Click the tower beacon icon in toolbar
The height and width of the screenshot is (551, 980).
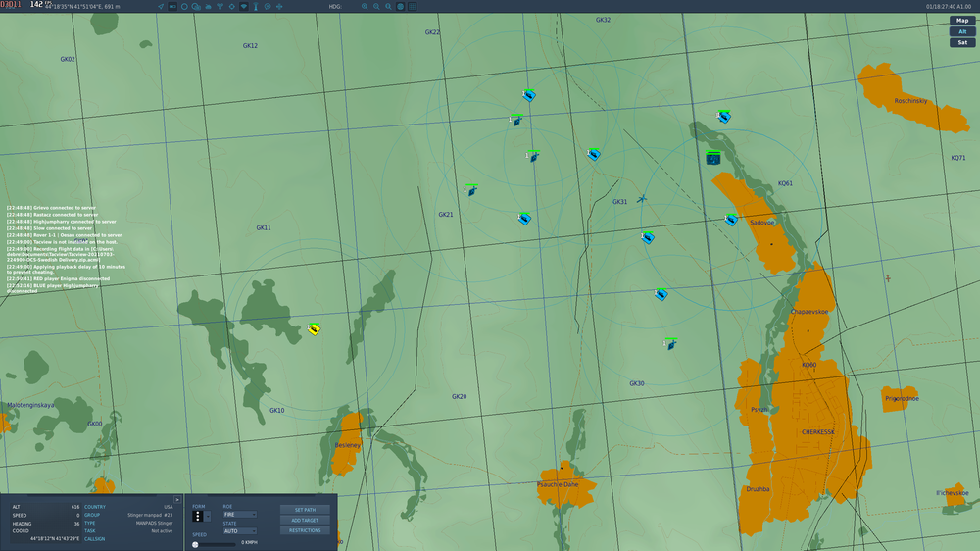[x=256, y=6]
